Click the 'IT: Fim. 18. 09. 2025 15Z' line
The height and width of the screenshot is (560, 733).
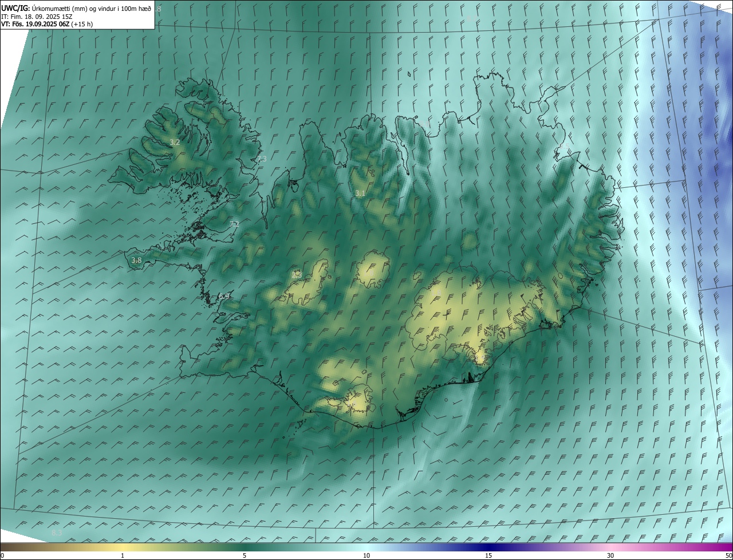coord(37,17)
